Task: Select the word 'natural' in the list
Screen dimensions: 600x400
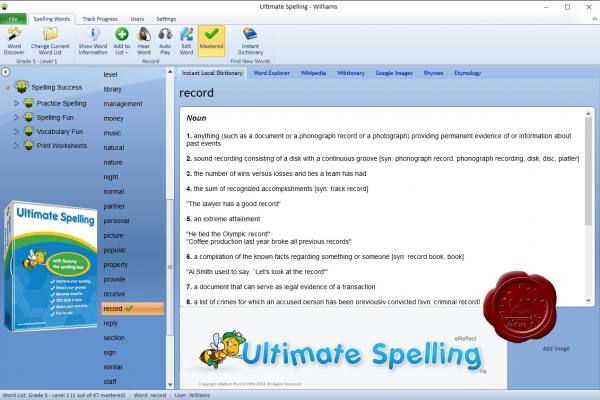Action: click(114, 148)
